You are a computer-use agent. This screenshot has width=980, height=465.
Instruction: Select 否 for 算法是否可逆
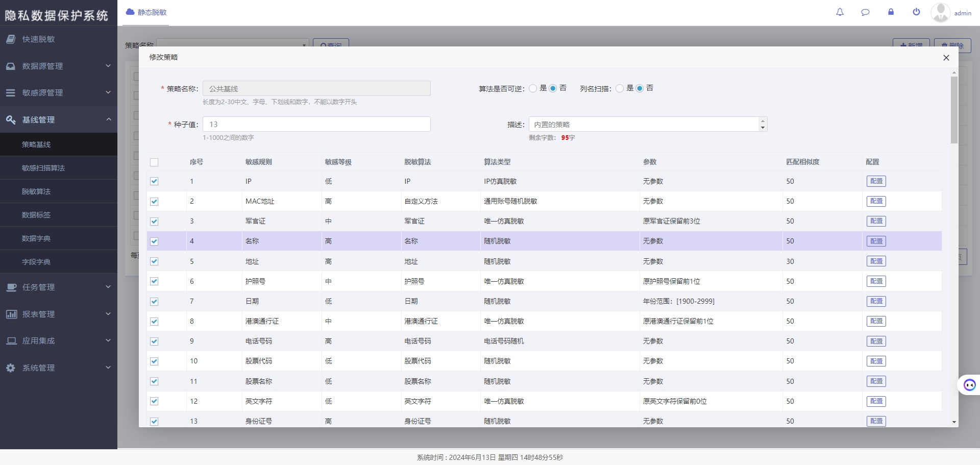coord(553,88)
